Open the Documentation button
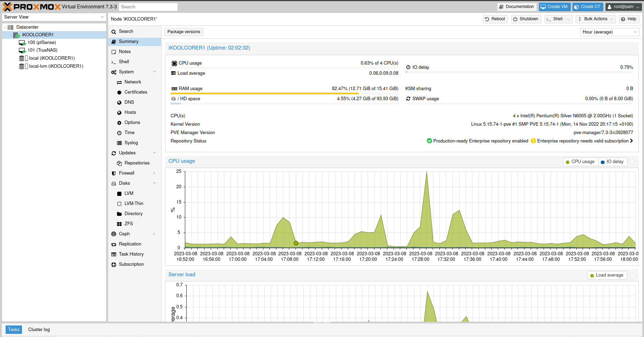Image resolution: width=644 pixels, height=337 pixels. click(x=517, y=7)
